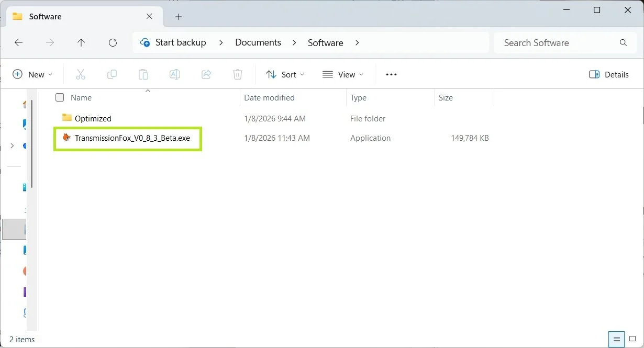Click Software in the breadcrumb path

[326, 42]
